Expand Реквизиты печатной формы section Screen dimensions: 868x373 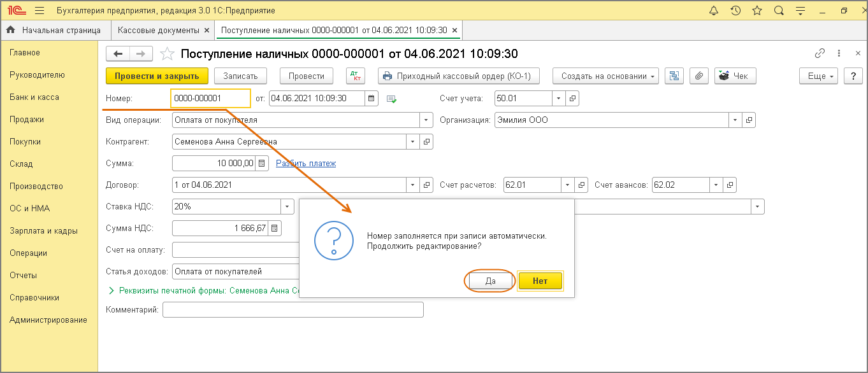112,290
